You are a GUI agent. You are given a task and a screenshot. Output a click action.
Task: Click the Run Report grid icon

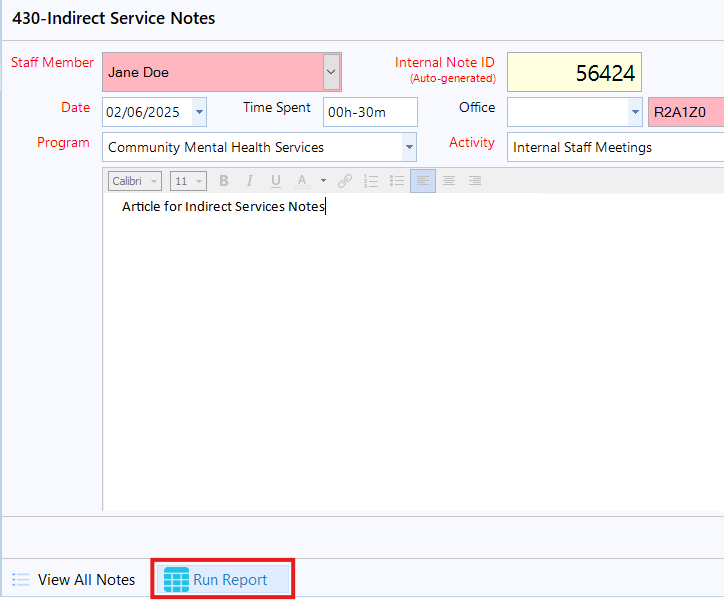point(176,580)
